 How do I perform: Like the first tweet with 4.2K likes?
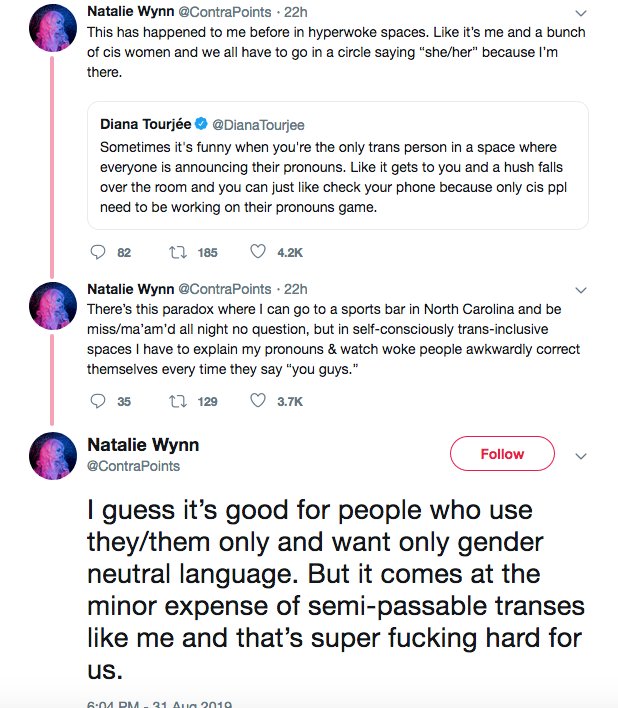click(x=257, y=253)
